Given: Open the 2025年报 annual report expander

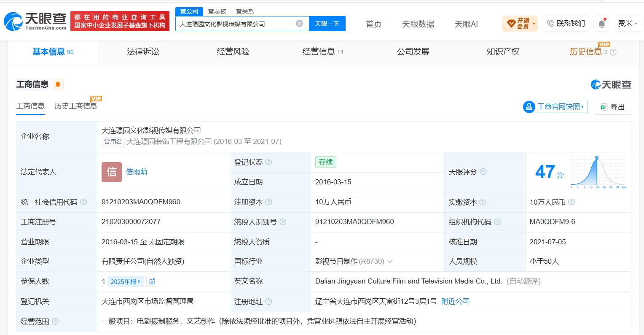Looking at the screenshot, I should pyautogui.click(x=126, y=281).
